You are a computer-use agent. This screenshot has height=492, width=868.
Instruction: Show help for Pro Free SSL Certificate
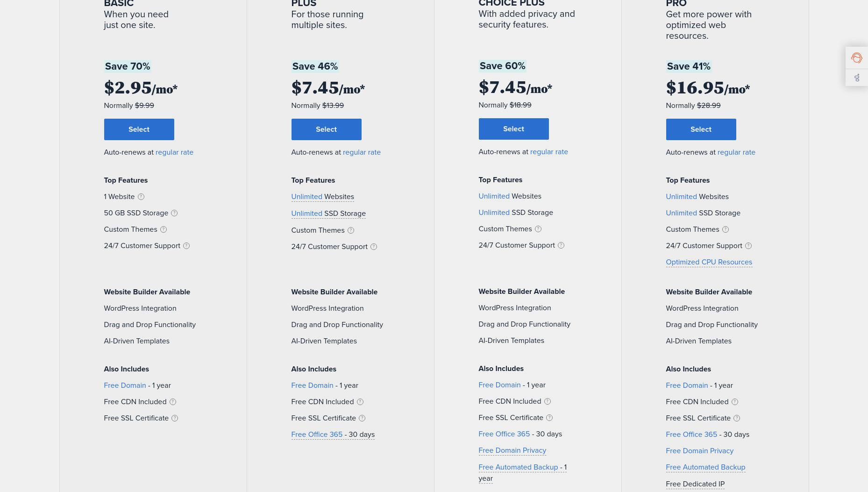737,418
